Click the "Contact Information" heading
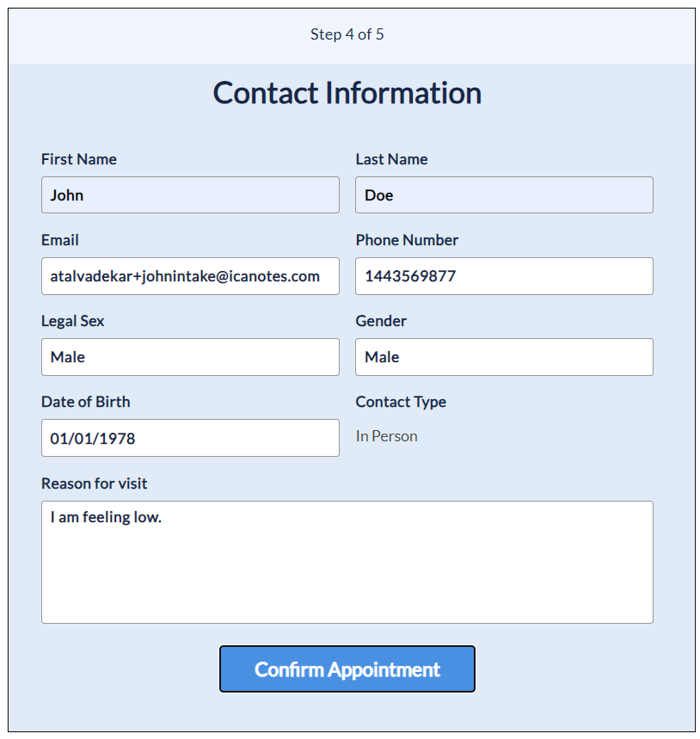 (x=347, y=93)
